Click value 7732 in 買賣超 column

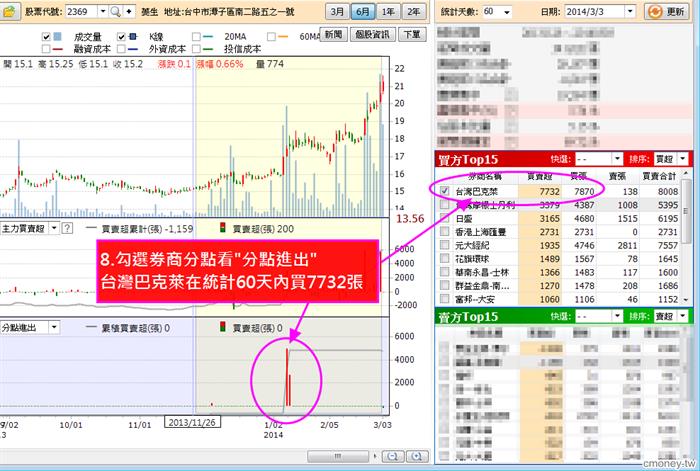[x=550, y=192]
